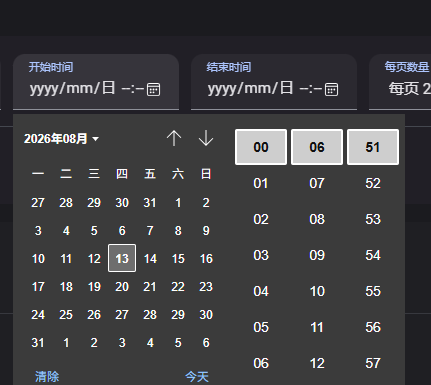Select day 26 in the calendar
Screen dimensions: 431x385
click(94, 314)
